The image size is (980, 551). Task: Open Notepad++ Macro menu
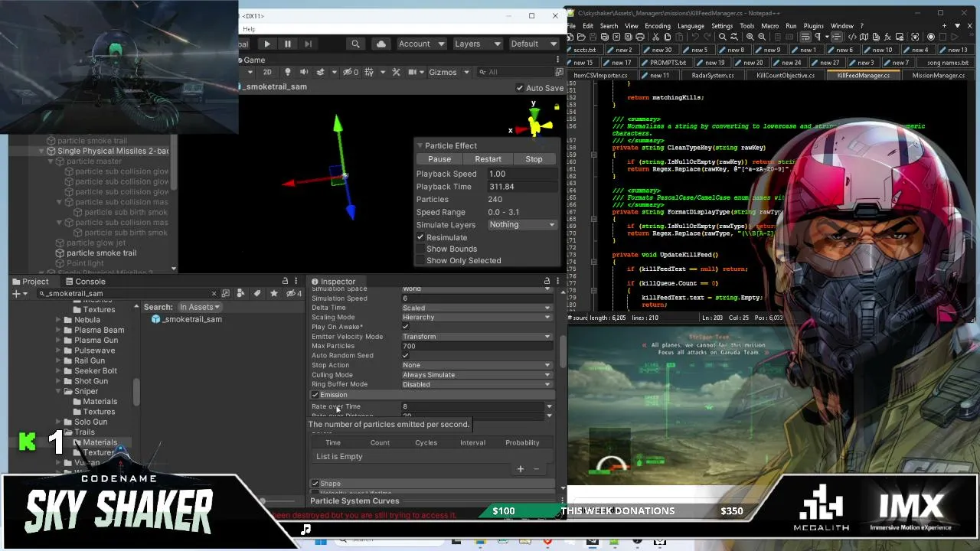tap(769, 26)
